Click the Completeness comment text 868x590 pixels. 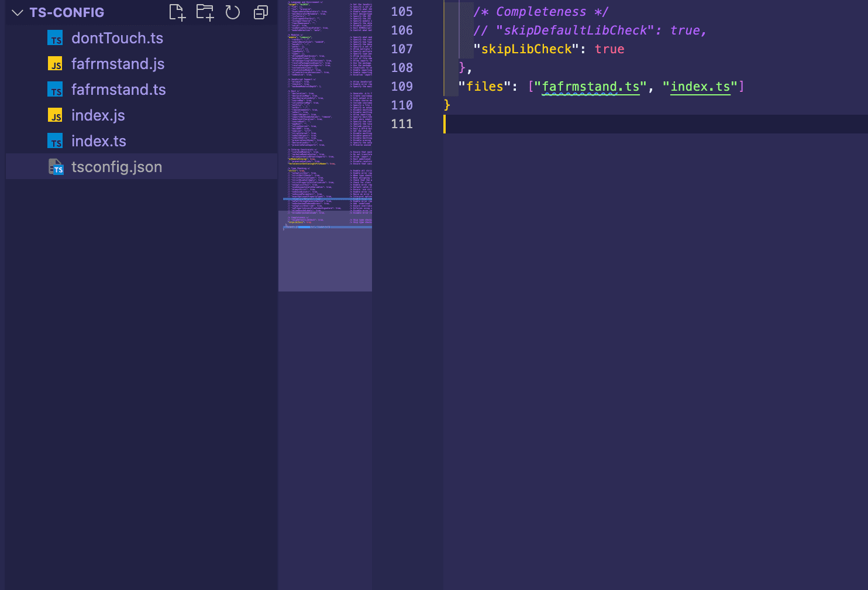pos(541,12)
